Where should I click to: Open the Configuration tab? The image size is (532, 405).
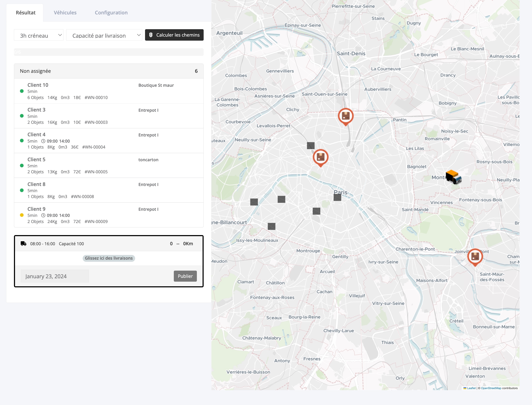[x=111, y=12]
